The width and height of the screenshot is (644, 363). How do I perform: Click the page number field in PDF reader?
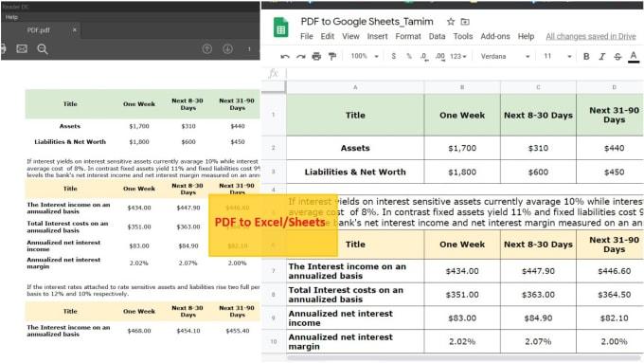[x=249, y=49]
